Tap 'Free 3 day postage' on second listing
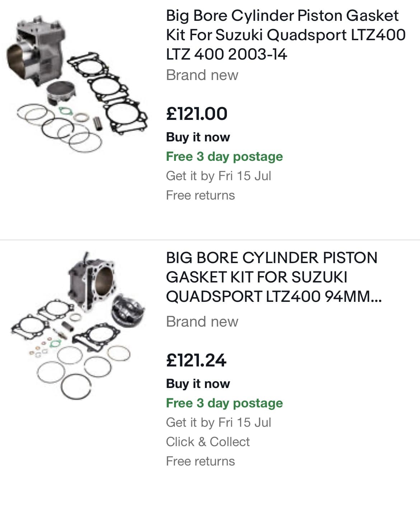The height and width of the screenshot is (505, 420). 224,403
